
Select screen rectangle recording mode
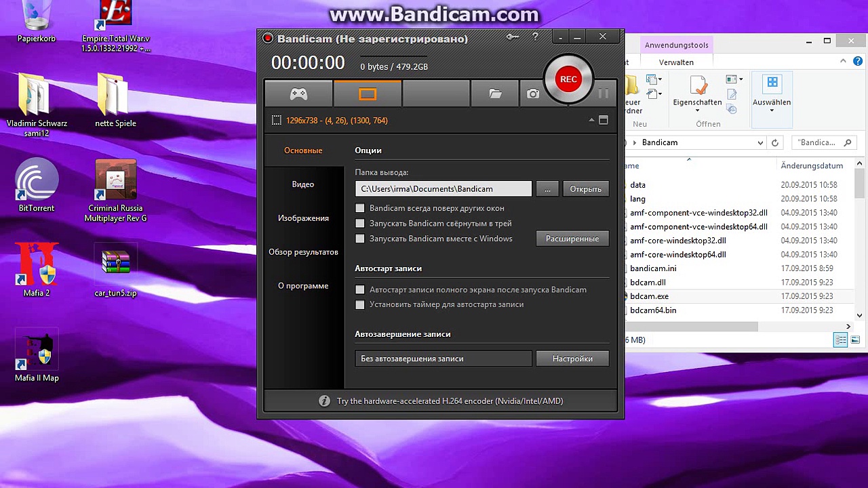(368, 94)
